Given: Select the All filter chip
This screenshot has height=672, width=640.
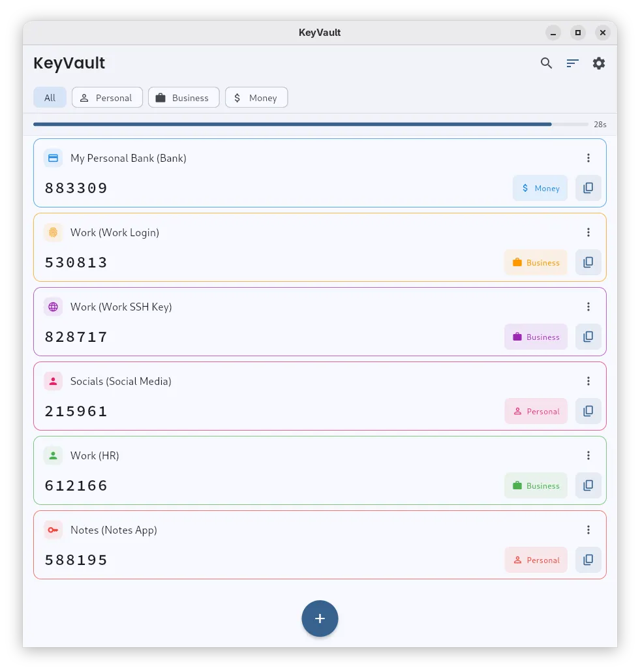Looking at the screenshot, I should pos(50,98).
